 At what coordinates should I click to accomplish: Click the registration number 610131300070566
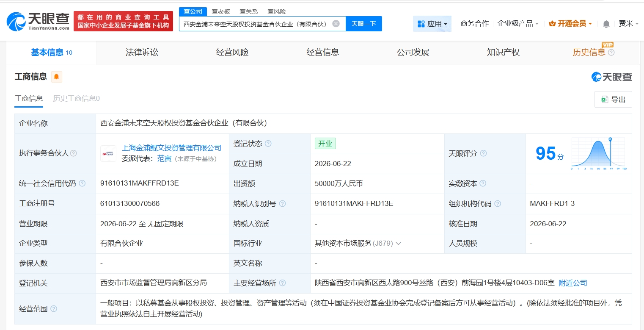tap(130, 204)
